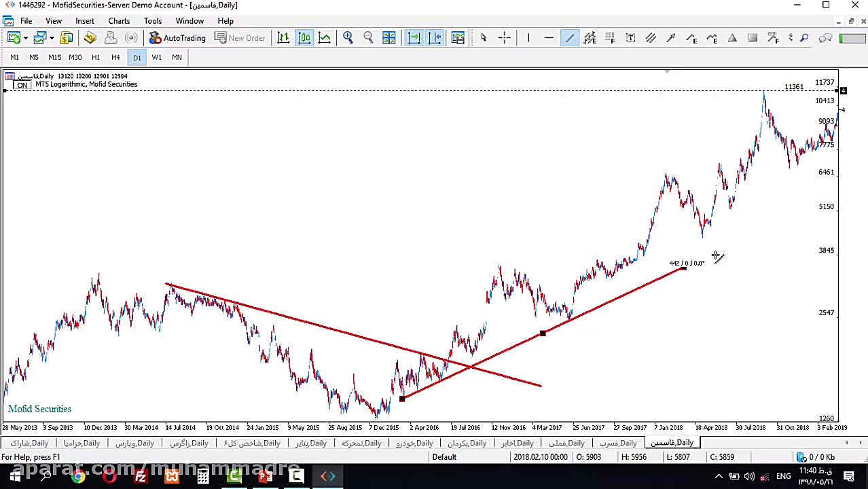Viewport: 868px width, 489px height.
Task: Open the new chart icon
Action: click(13, 38)
